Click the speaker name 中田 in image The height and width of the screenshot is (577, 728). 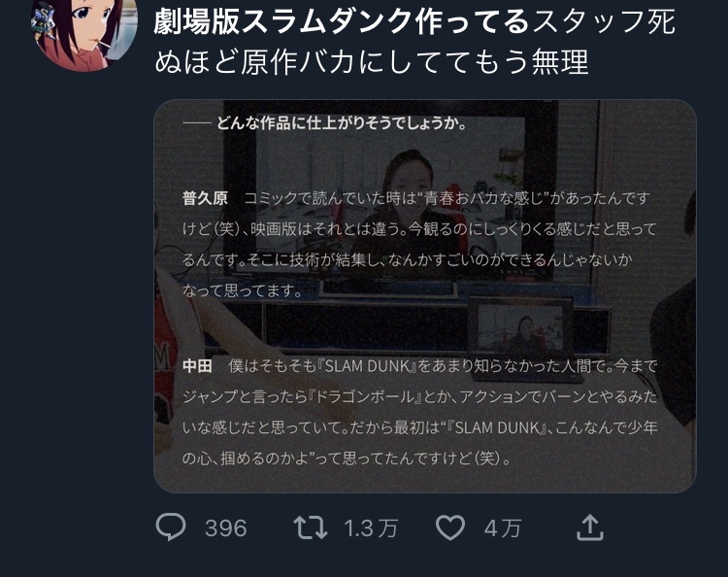coord(197,365)
